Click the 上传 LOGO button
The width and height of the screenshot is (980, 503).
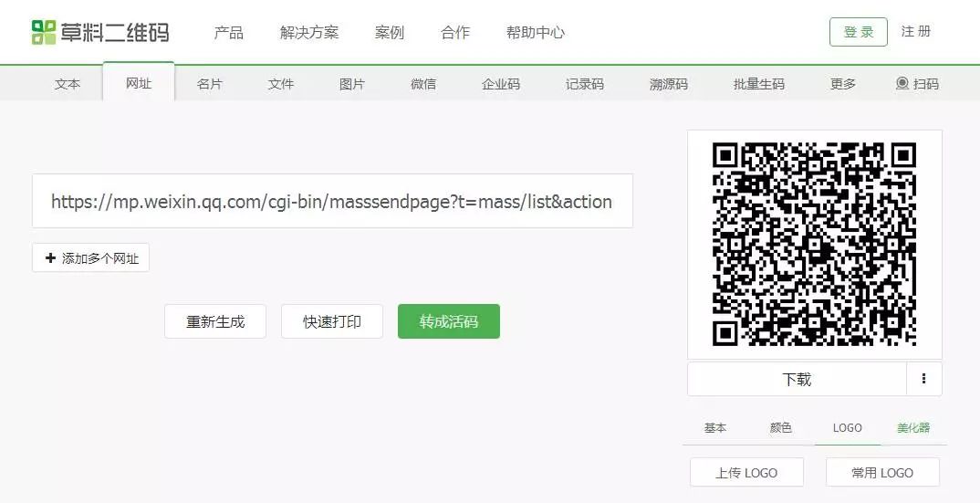746,472
